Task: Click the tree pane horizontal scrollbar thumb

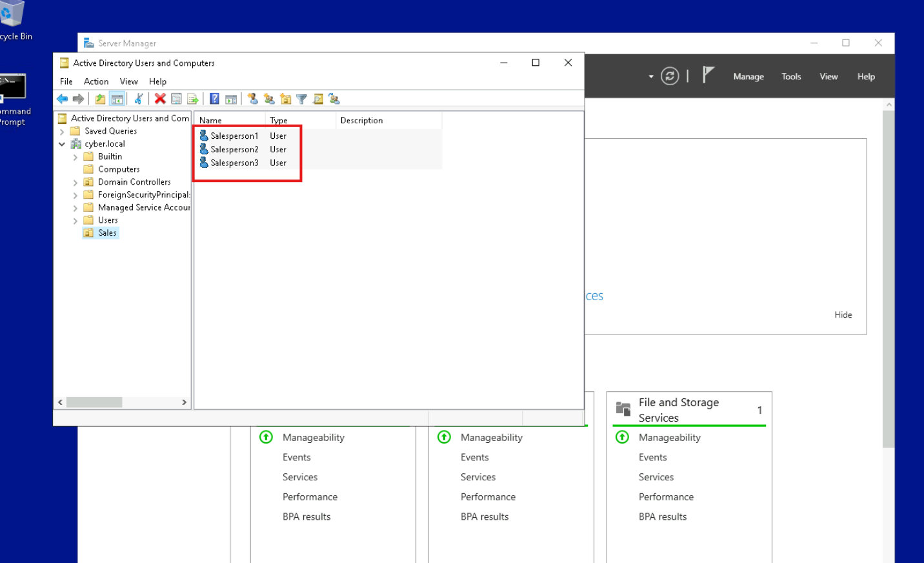Action: pos(94,402)
